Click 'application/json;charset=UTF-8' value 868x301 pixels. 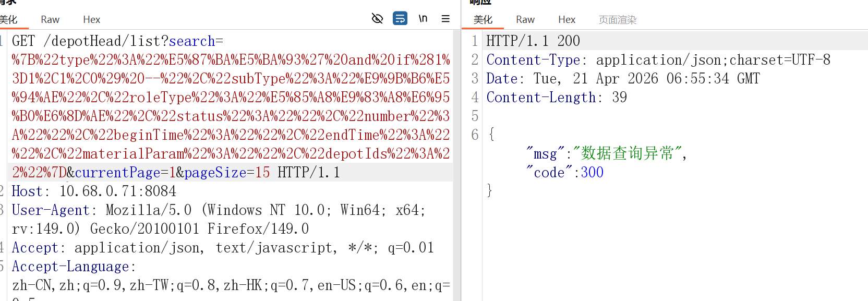point(713,59)
